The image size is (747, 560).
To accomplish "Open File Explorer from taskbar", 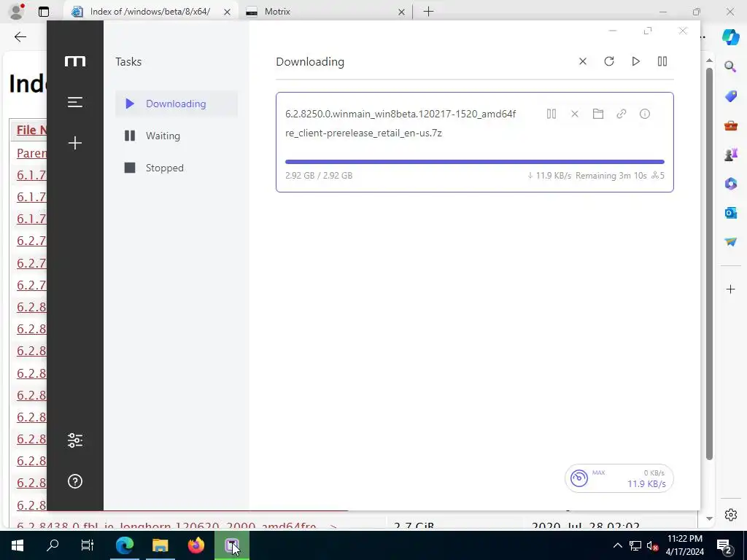I will pos(160,545).
